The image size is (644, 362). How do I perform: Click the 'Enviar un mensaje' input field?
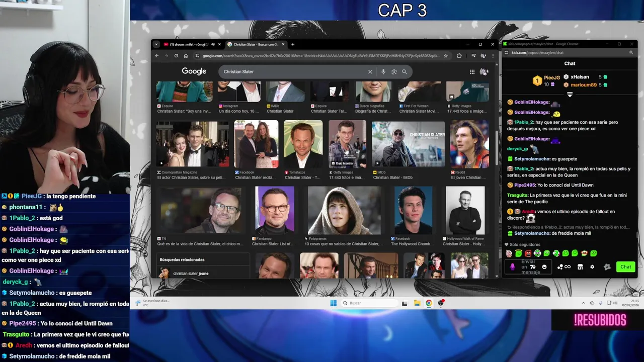click(x=528, y=267)
